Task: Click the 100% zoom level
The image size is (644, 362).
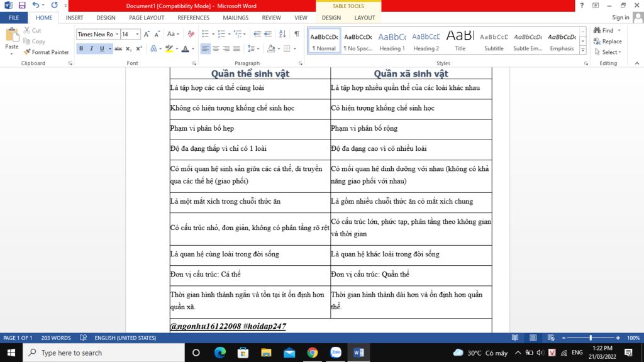Action: click(x=633, y=337)
